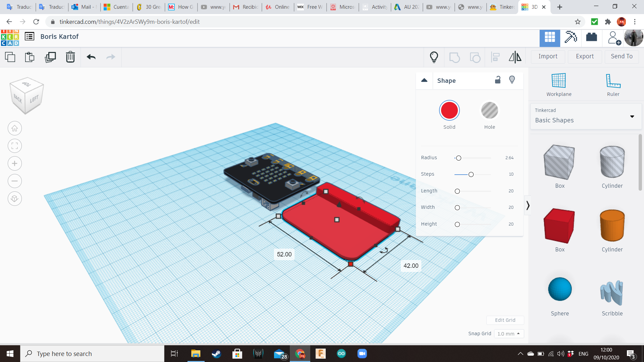Screen dimensions: 644x362
Task: Open the design list menu beside the logo
Action: click(x=30, y=37)
